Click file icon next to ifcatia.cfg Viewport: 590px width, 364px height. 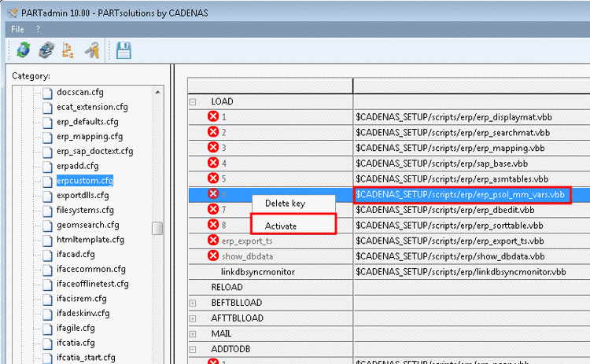[47, 343]
